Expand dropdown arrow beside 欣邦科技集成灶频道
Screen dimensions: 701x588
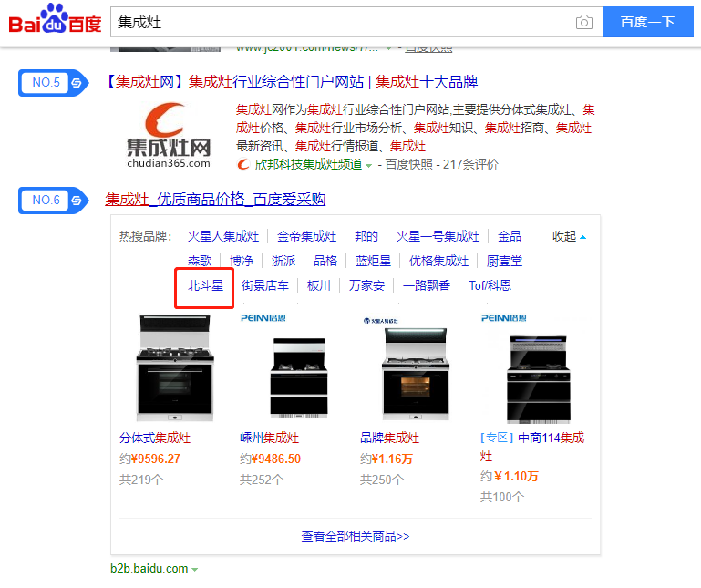point(369,166)
